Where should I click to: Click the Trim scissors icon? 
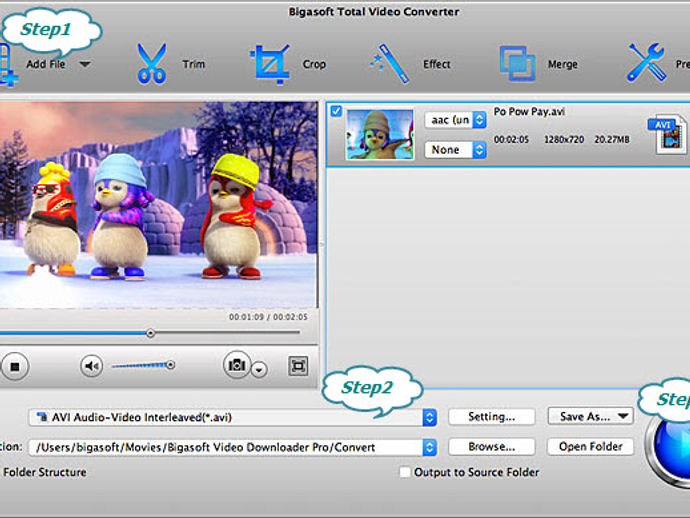(x=151, y=64)
